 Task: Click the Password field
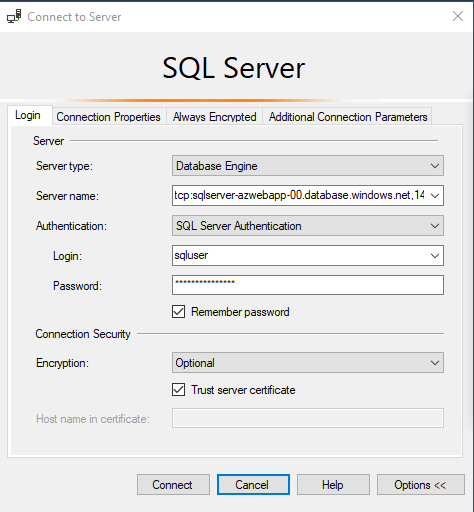click(x=308, y=285)
